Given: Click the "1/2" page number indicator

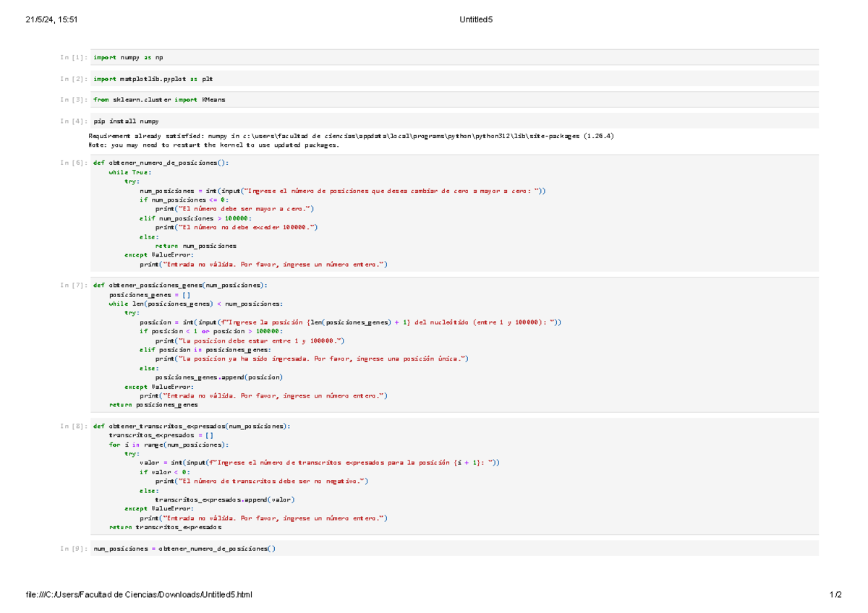Looking at the screenshot, I should [833, 595].
